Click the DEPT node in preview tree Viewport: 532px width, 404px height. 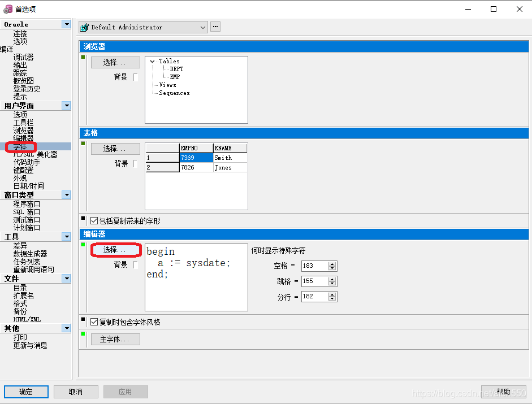click(176, 69)
